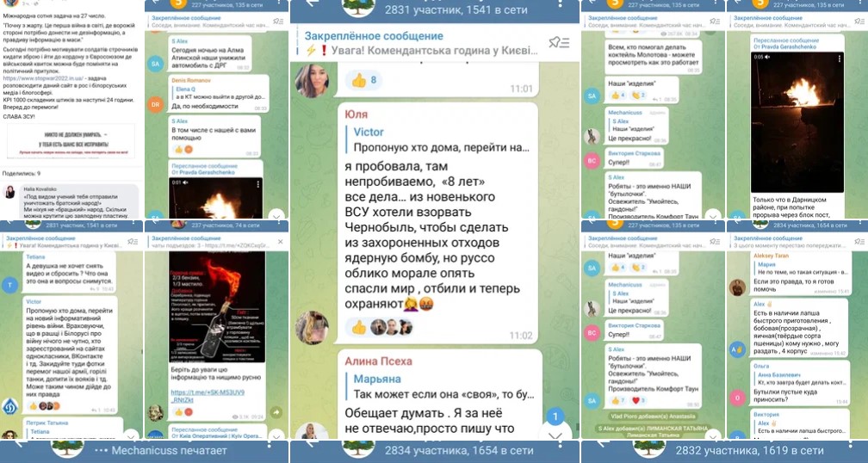Play the 0:01 forwarded fire video
This screenshot has height=463, width=868.
pyautogui.click(x=215, y=198)
